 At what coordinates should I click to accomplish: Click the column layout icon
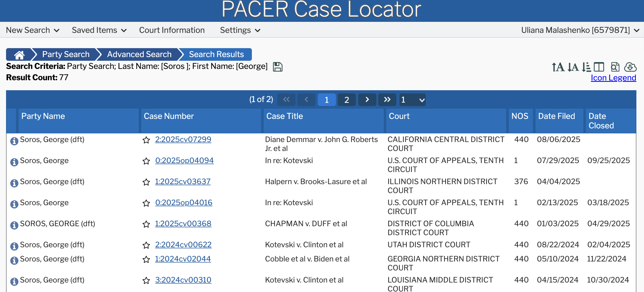click(x=599, y=67)
